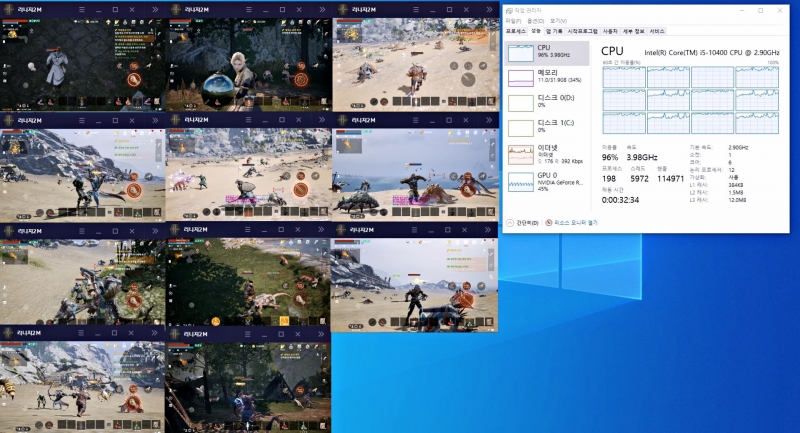Select GPU 0 NVIDIA GeForce entry

(547, 182)
